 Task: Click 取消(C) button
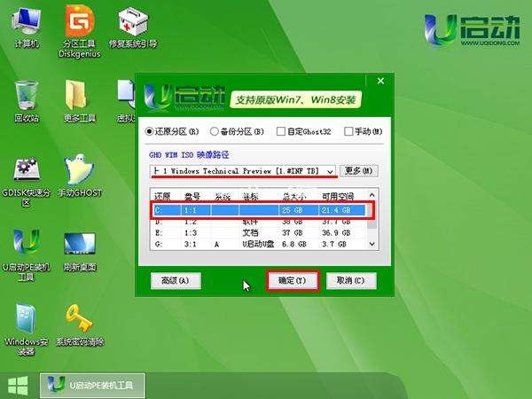coord(351,281)
